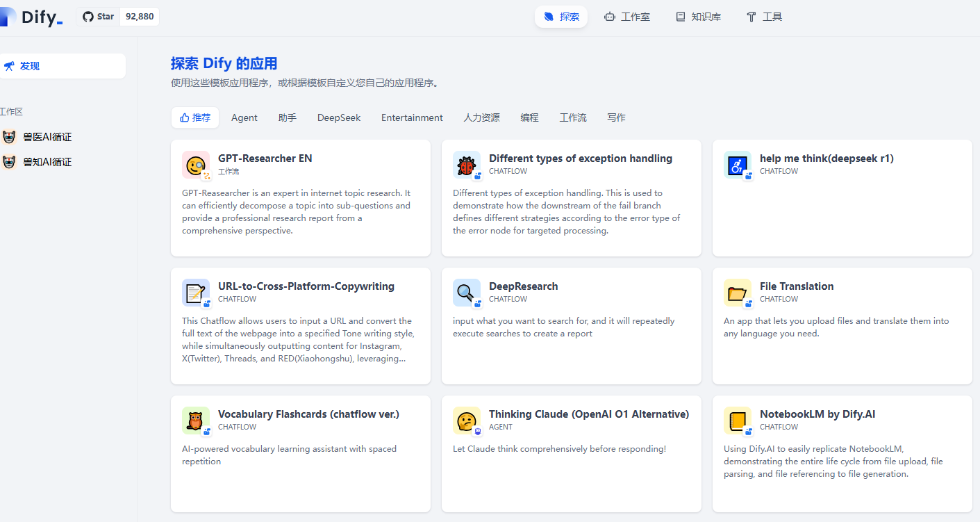Viewport: 980px width, 522px height.
Task: Click the GPT-Researcher description text
Action: click(x=297, y=212)
